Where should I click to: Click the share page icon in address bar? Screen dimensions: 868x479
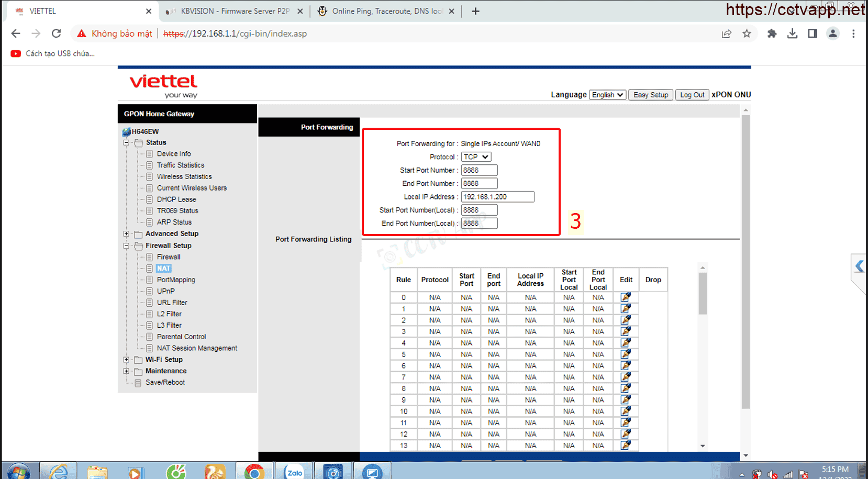[727, 34]
